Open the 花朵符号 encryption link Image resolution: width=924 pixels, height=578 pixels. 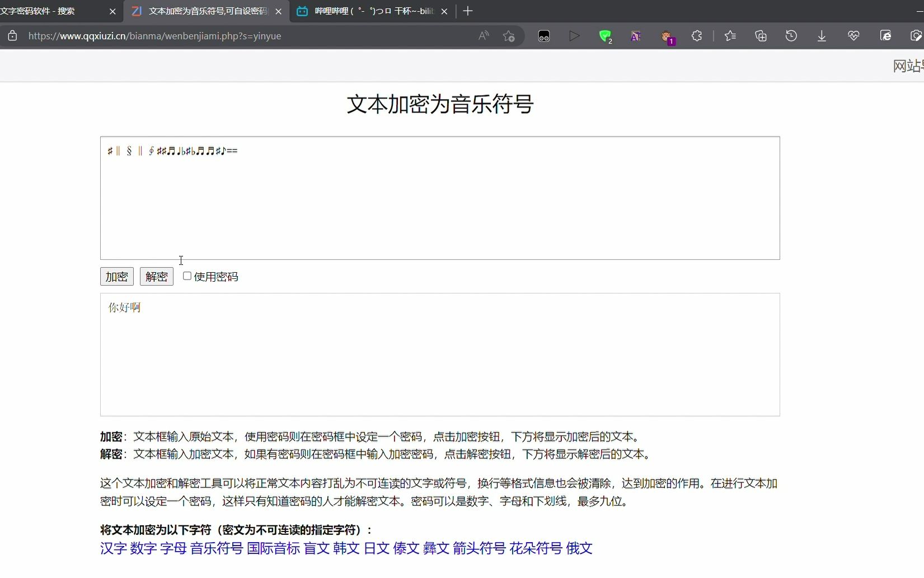pyautogui.click(x=536, y=548)
